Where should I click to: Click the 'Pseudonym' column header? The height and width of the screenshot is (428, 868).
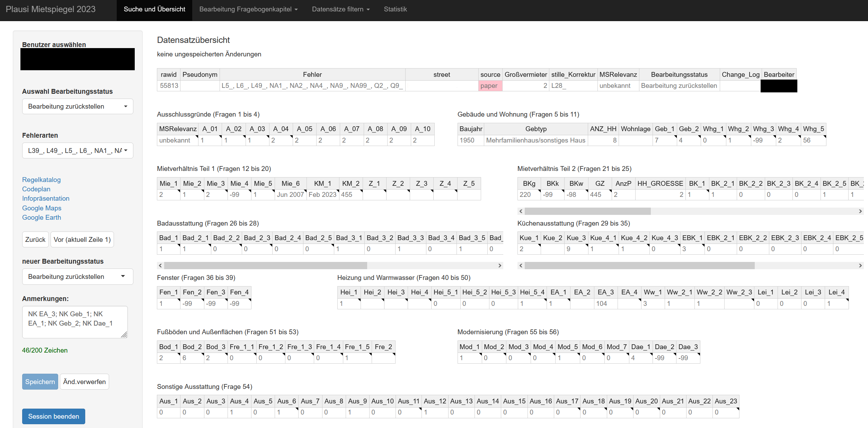[x=200, y=74]
